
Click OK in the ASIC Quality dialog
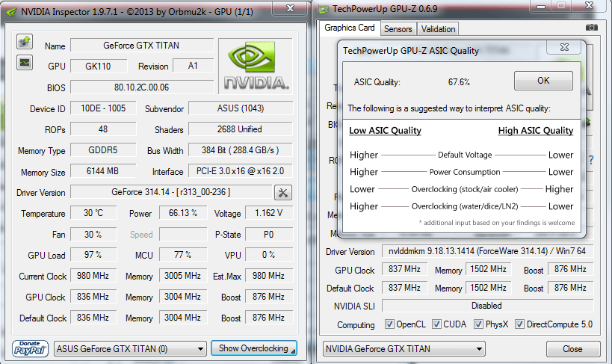click(x=543, y=81)
